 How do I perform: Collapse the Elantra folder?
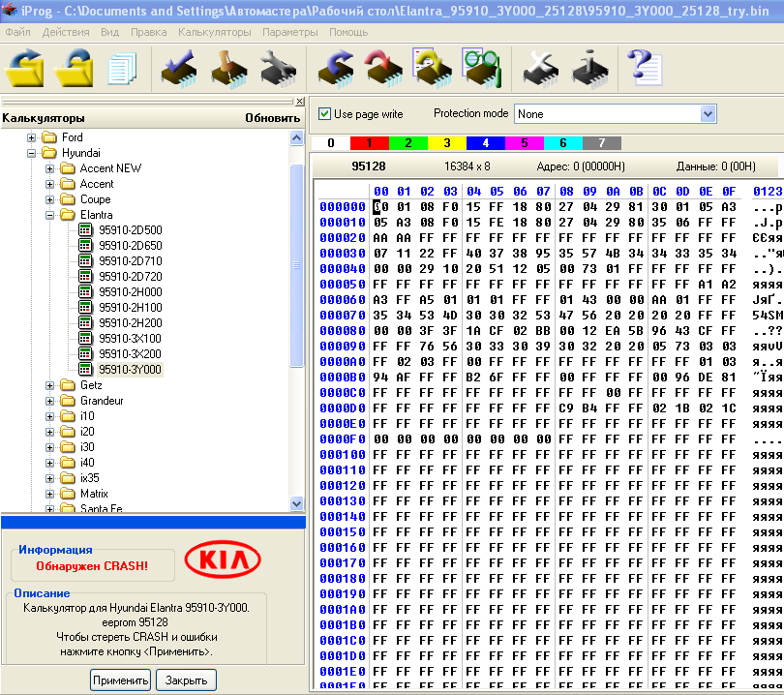[x=50, y=215]
